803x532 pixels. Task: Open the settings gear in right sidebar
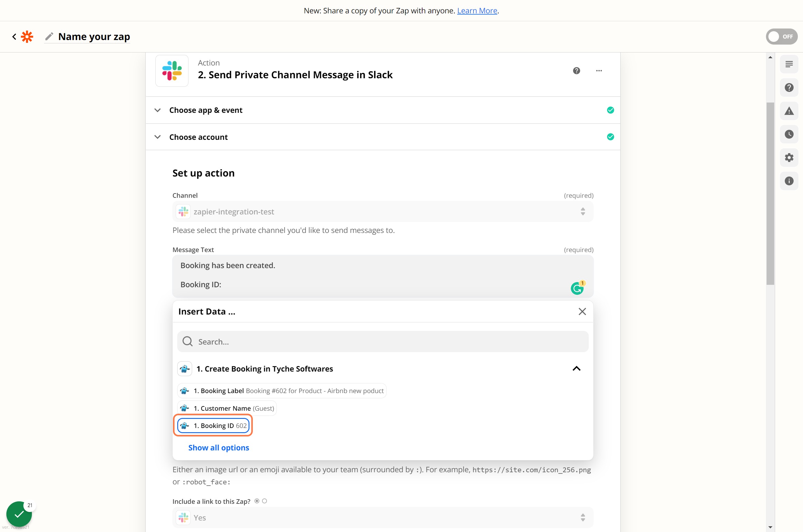click(x=789, y=157)
